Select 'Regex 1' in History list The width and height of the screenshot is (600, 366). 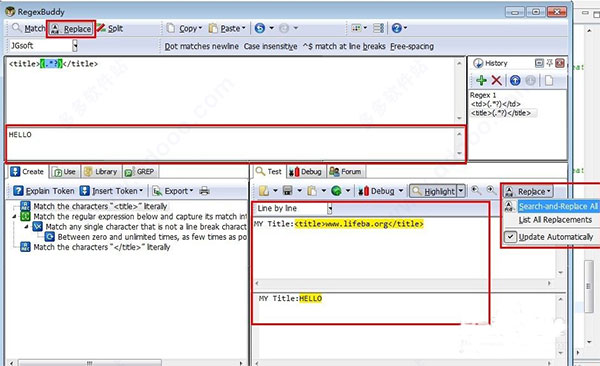click(x=483, y=95)
